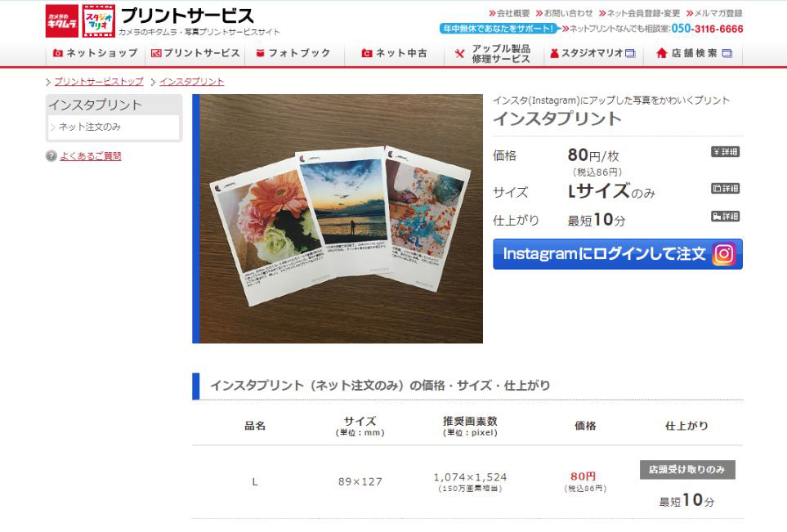Viewport: 787px width, 532px height.
Task: Click the house icon for store search
Action: [661, 53]
